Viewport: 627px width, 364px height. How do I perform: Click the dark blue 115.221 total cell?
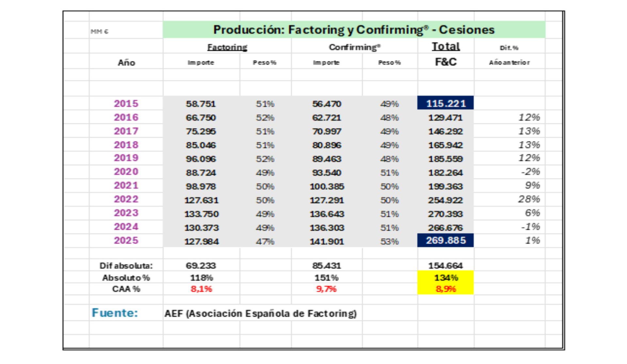pos(445,103)
